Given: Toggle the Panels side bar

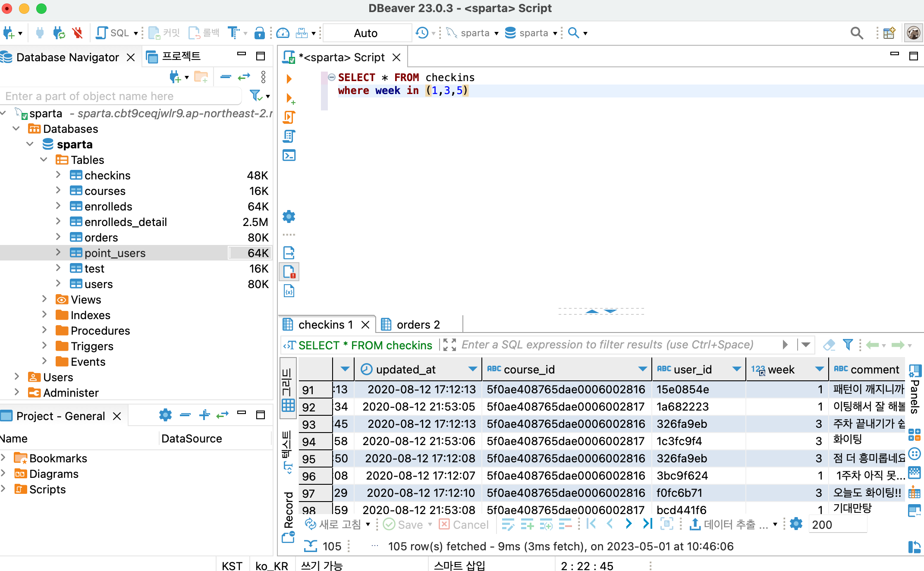Looking at the screenshot, I should 915,389.
